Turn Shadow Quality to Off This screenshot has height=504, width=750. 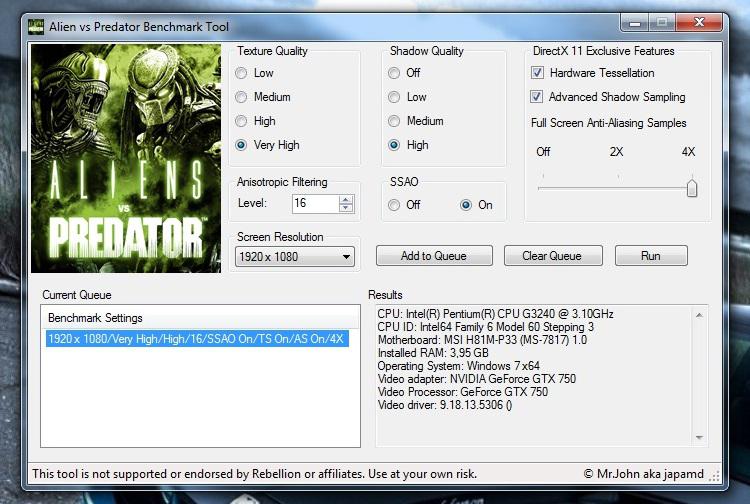pyautogui.click(x=394, y=73)
